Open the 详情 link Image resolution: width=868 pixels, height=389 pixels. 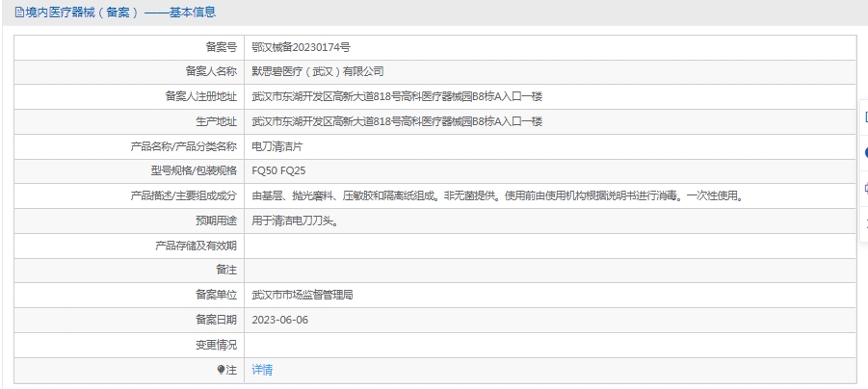262,370
